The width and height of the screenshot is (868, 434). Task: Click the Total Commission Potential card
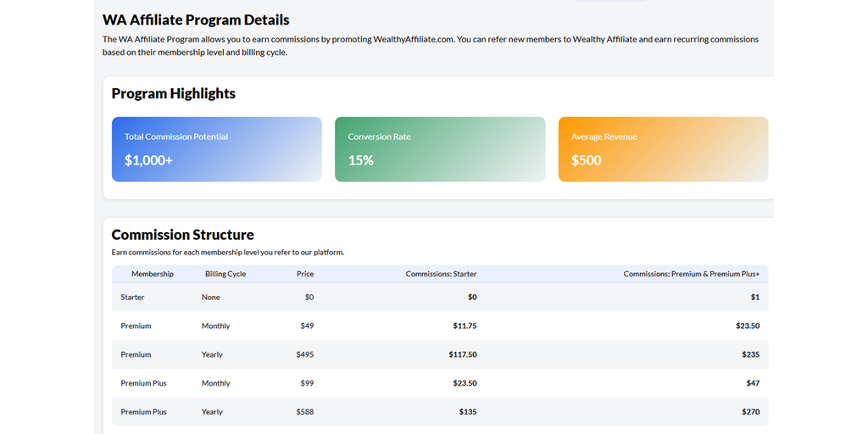point(216,149)
